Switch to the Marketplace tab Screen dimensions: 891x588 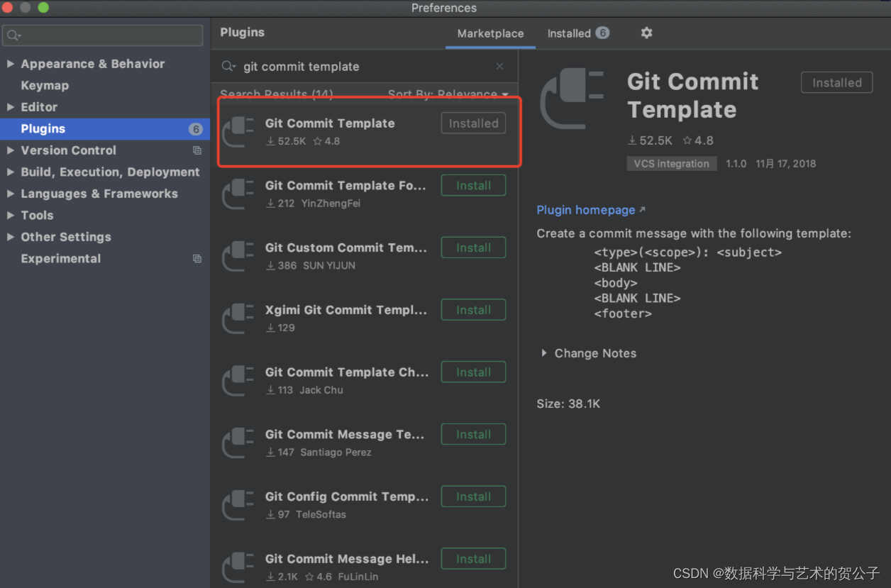coord(490,33)
